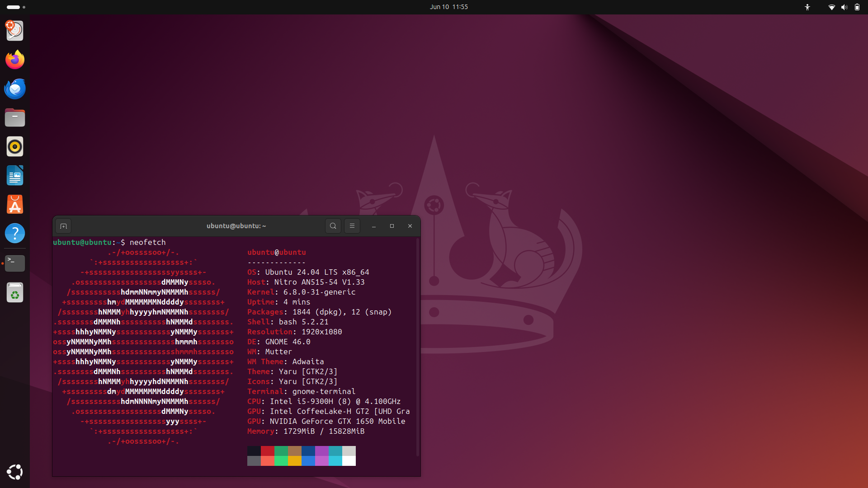Click the yellow swatch in palette bottom row
The image size is (868, 488).
295,461
